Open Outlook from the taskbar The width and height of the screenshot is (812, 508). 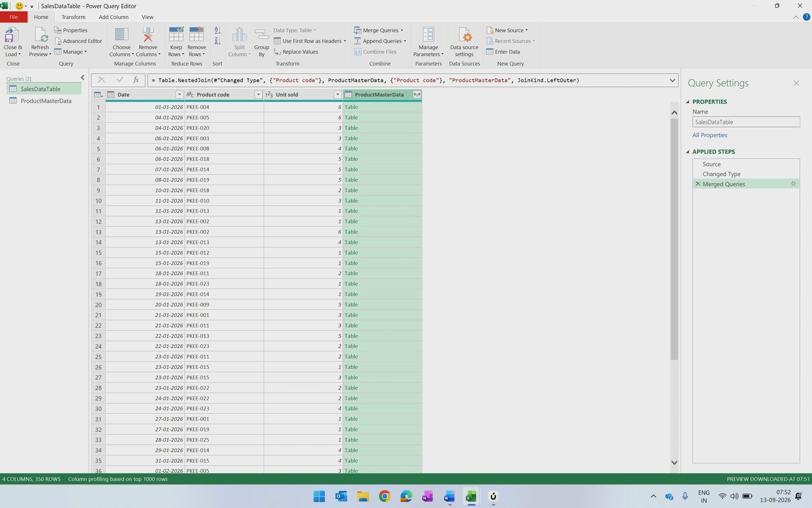point(341,496)
